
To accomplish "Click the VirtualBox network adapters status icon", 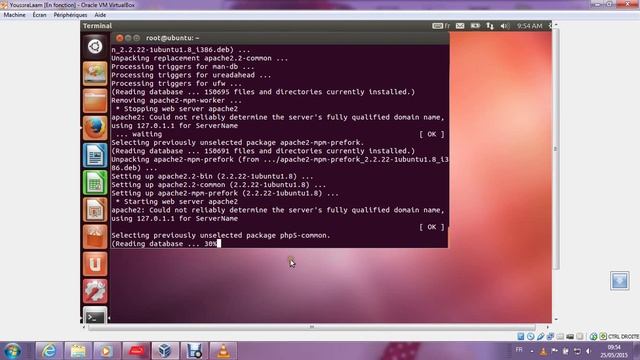I will (550, 336).
